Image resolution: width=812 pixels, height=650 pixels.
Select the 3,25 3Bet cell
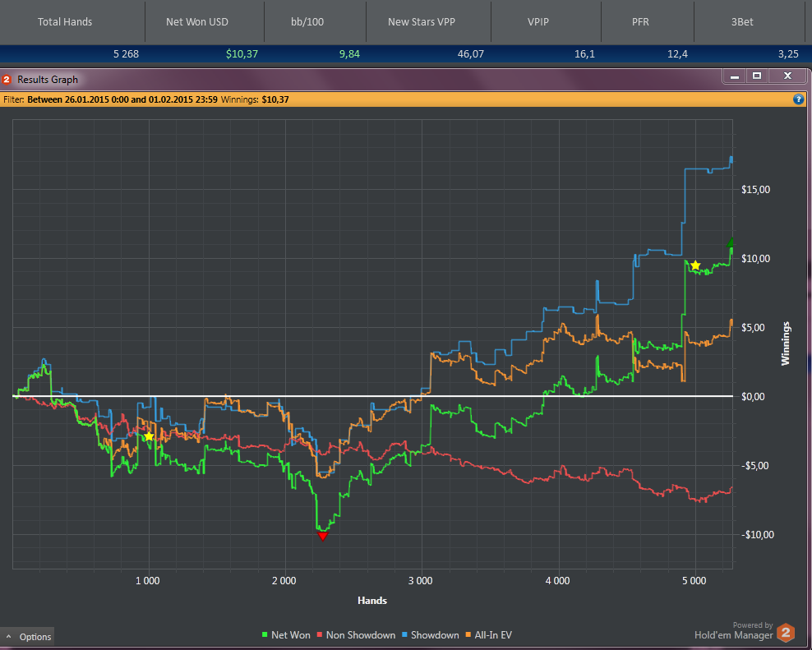pos(788,54)
